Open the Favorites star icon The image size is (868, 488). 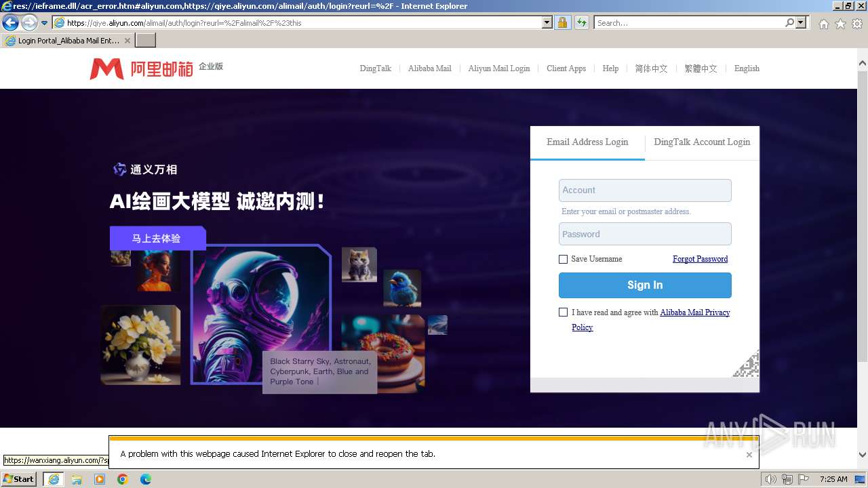[840, 24]
